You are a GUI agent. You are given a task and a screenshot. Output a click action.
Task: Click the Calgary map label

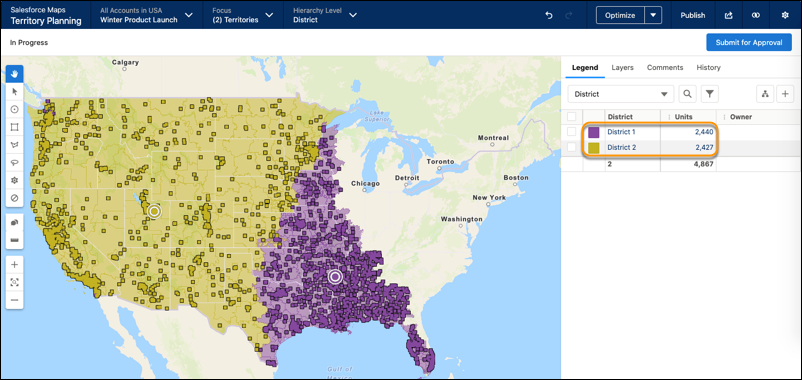click(x=125, y=62)
